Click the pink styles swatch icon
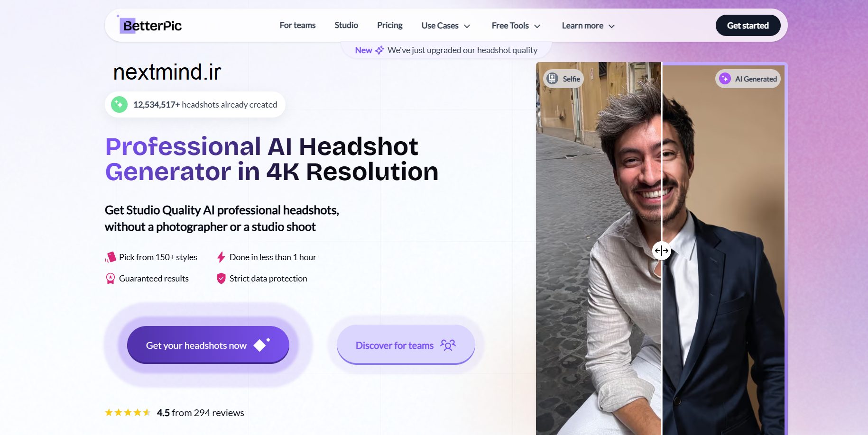 111,257
